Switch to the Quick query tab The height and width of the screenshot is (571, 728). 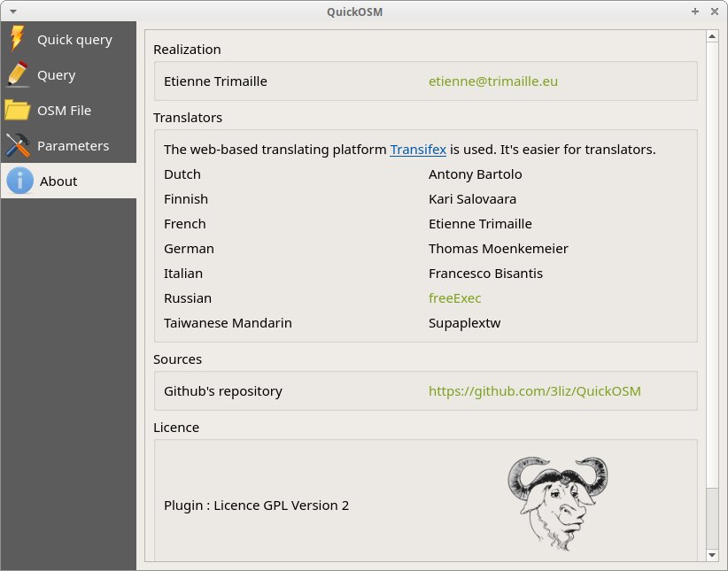(x=68, y=39)
